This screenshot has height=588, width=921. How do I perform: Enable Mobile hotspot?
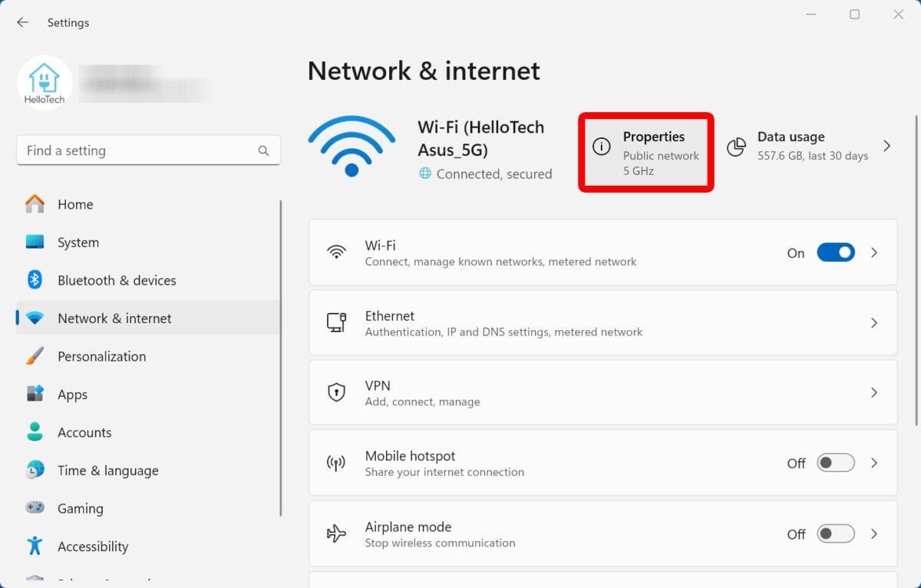click(836, 463)
